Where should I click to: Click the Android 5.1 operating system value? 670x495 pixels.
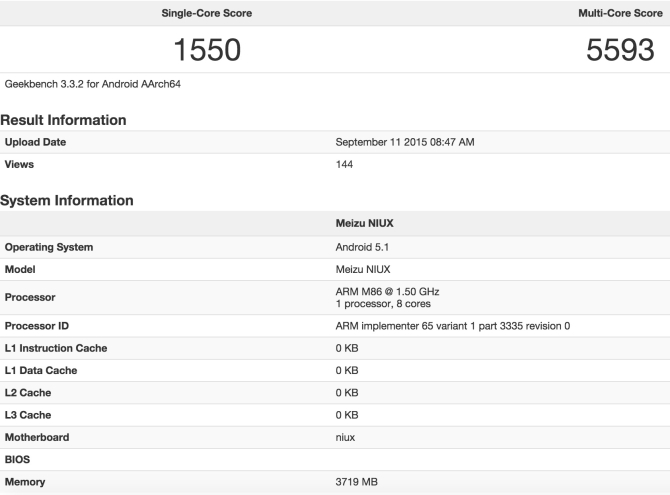(x=363, y=247)
